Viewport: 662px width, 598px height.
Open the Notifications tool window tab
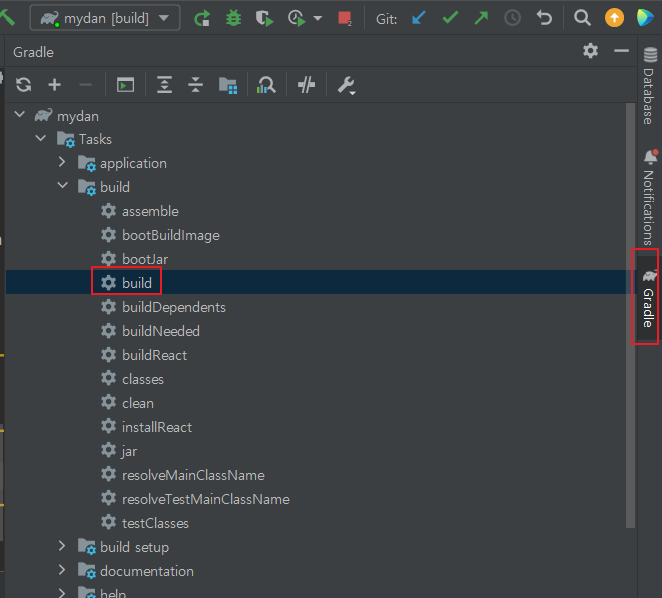(x=649, y=197)
